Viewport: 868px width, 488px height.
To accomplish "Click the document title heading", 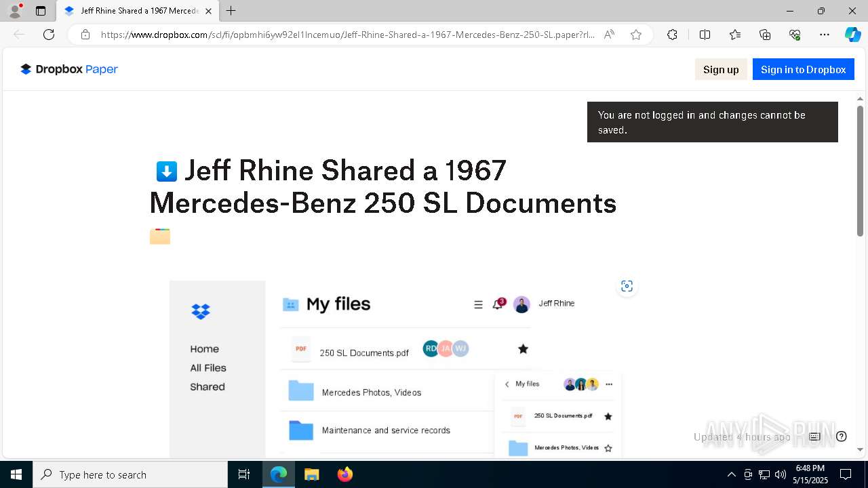I will click(x=382, y=186).
